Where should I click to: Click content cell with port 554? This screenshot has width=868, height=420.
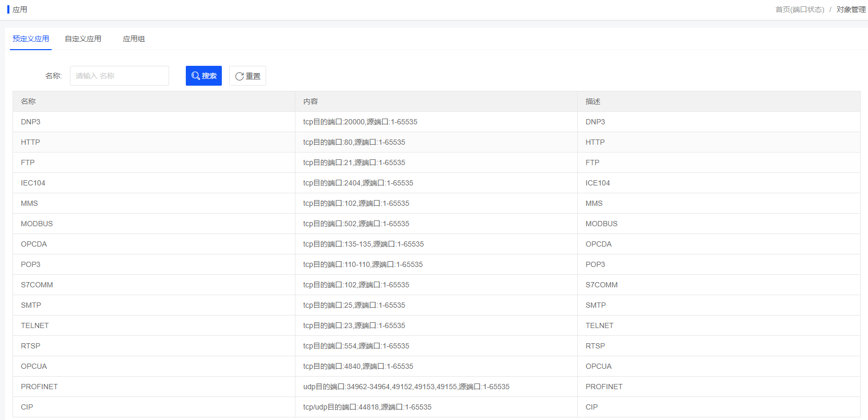436,346
